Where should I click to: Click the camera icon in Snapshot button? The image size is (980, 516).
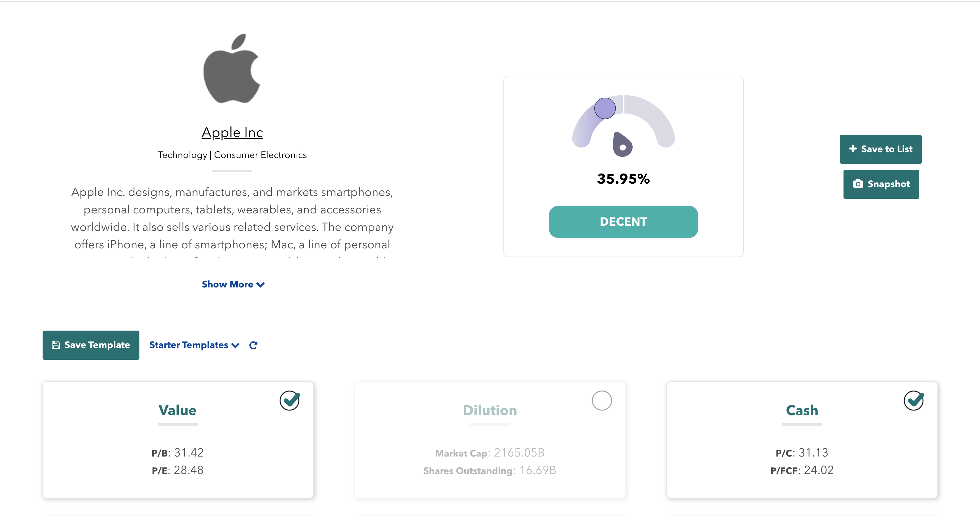click(858, 184)
